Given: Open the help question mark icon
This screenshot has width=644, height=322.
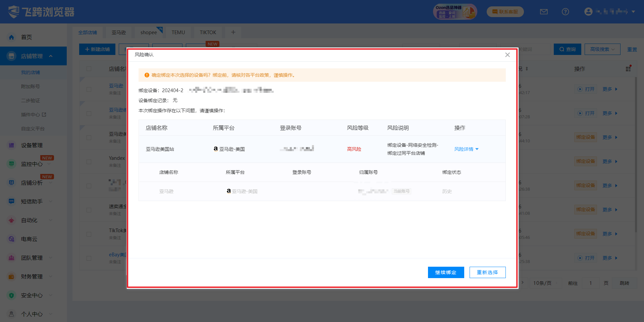Looking at the screenshot, I should coord(565,12).
